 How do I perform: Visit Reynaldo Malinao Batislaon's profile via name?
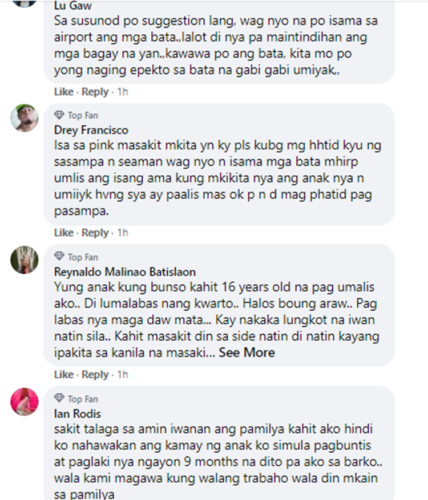click(x=125, y=272)
